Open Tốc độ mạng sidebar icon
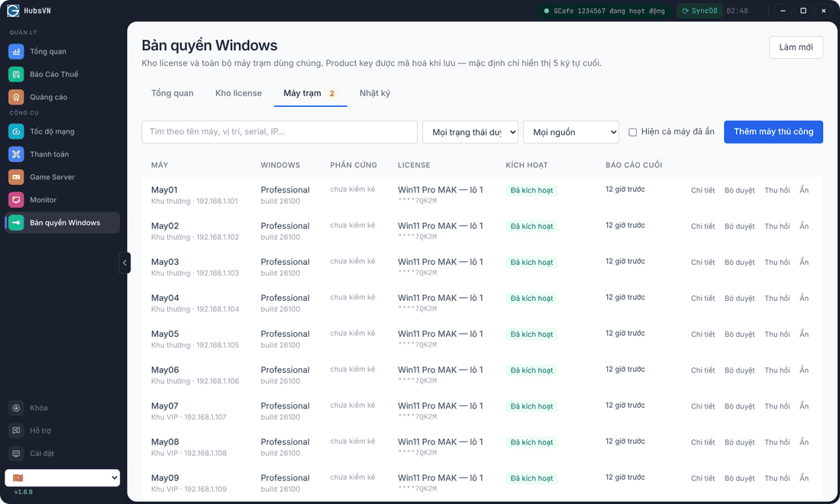 (x=16, y=132)
